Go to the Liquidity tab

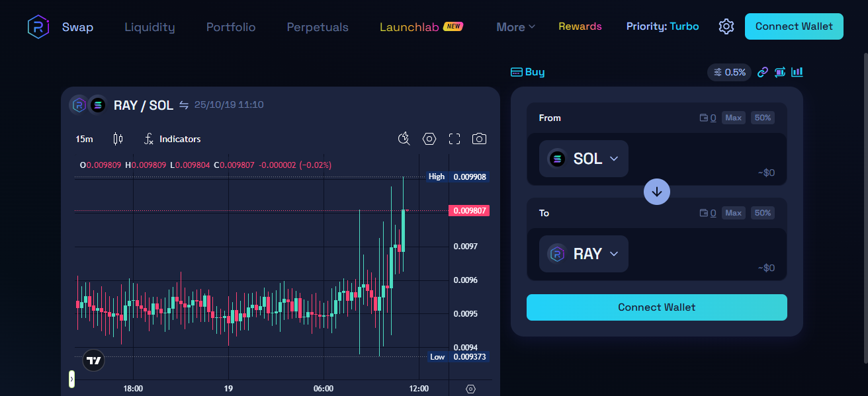150,27
